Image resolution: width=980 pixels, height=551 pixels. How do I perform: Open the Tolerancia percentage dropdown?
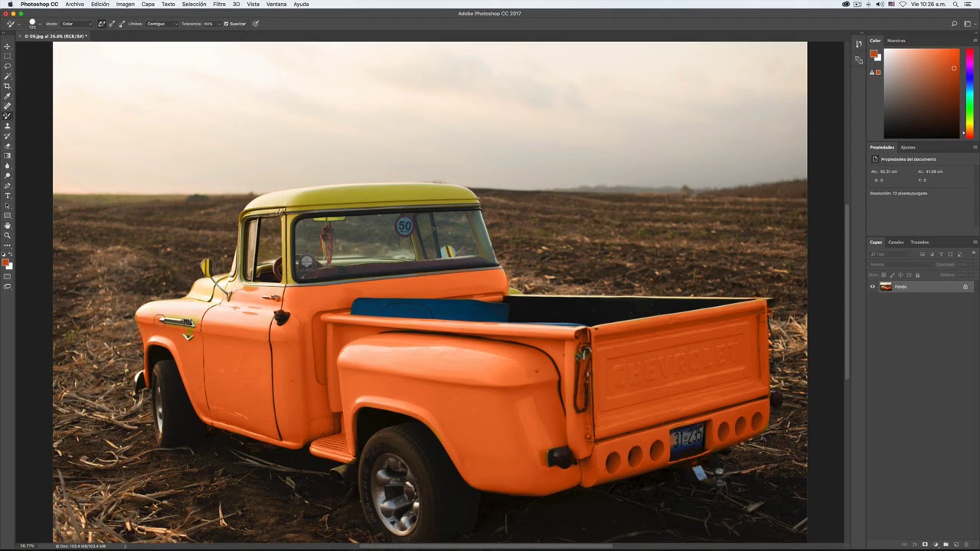point(220,24)
